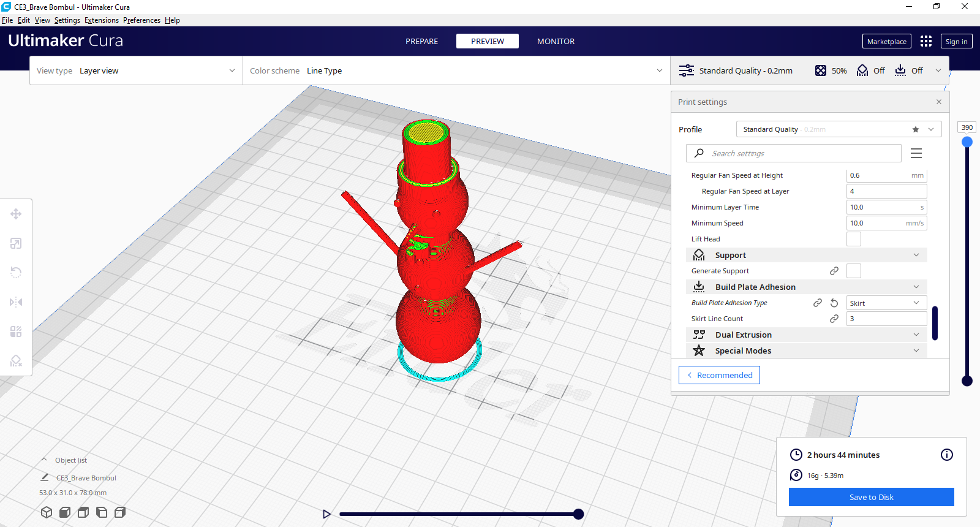Click the Sign in button
Image resolution: width=980 pixels, height=527 pixels.
[x=957, y=41]
